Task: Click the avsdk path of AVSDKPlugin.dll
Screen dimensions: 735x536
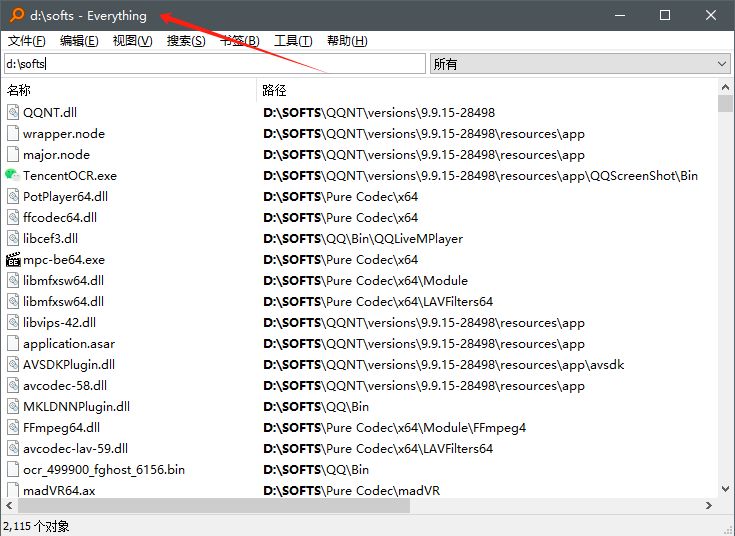Action: pyautogui.click(x=443, y=364)
